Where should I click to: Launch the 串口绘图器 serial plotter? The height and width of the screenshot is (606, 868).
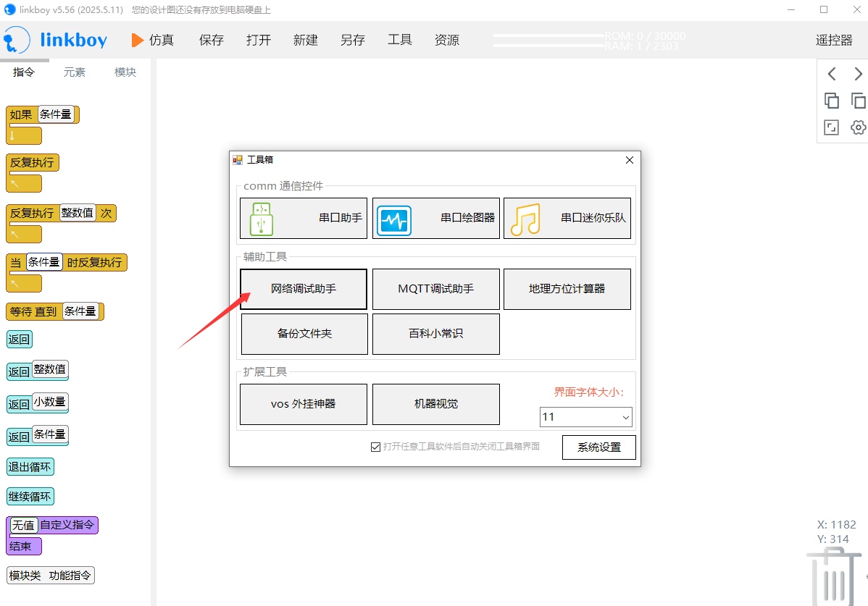click(435, 219)
